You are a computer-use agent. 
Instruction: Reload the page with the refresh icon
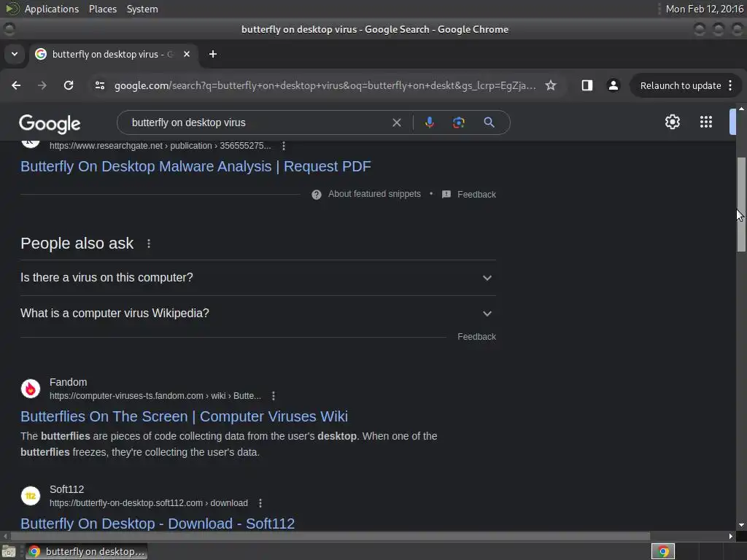[x=69, y=85]
